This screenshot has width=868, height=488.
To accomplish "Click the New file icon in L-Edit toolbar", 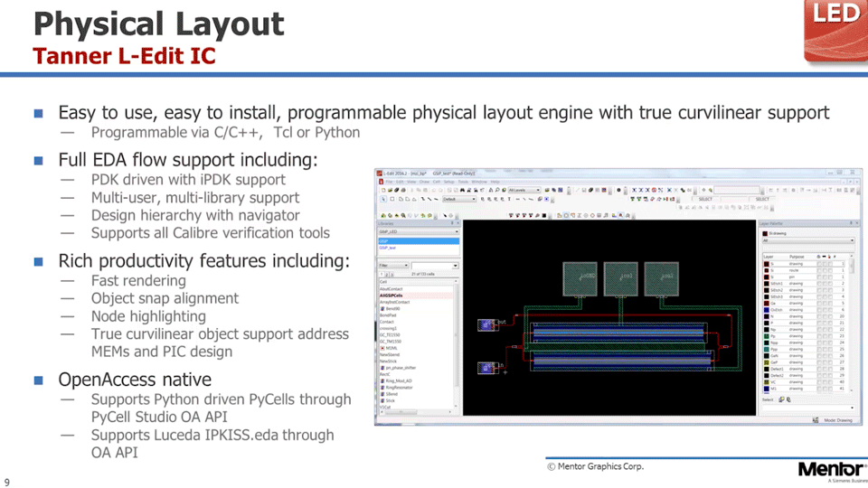I will (x=383, y=190).
